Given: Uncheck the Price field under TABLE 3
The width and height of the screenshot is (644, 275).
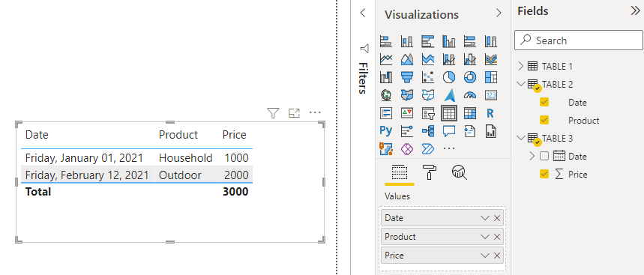Looking at the screenshot, I should click(x=544, y=175).
